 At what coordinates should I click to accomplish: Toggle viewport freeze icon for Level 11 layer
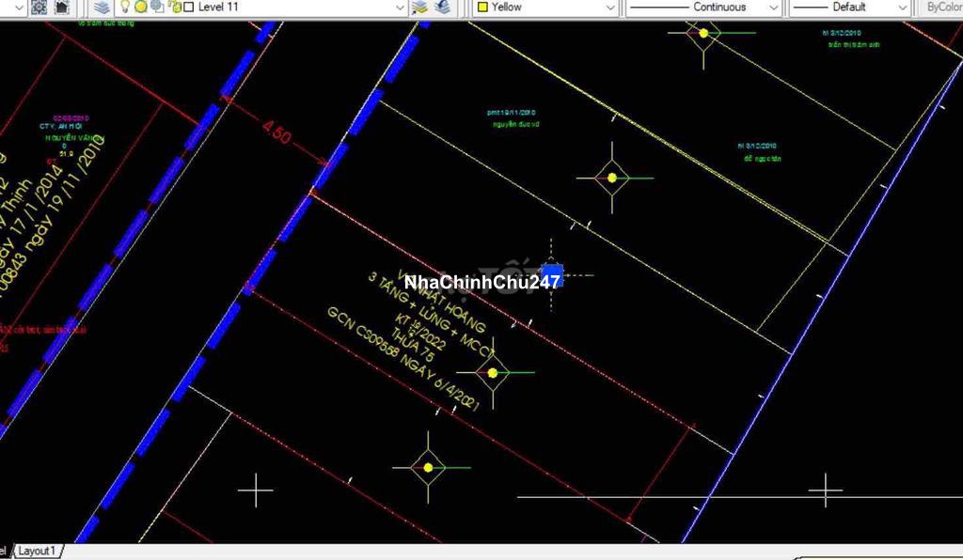[x=156, y=7]
